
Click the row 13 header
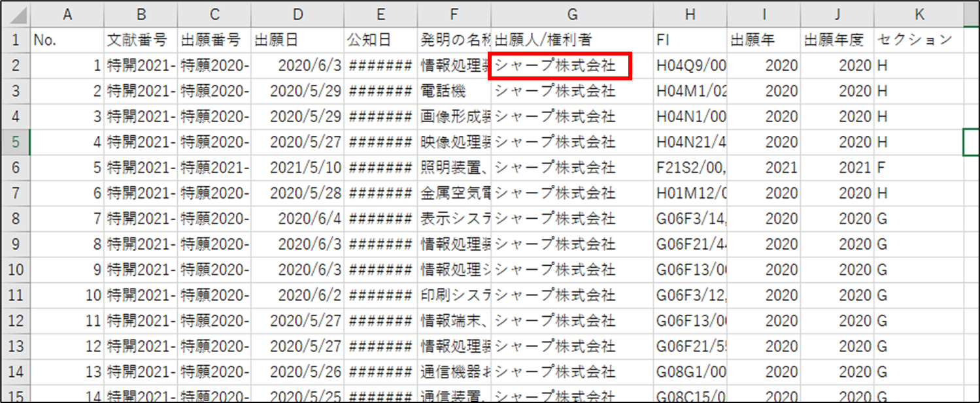coord(15,346)
